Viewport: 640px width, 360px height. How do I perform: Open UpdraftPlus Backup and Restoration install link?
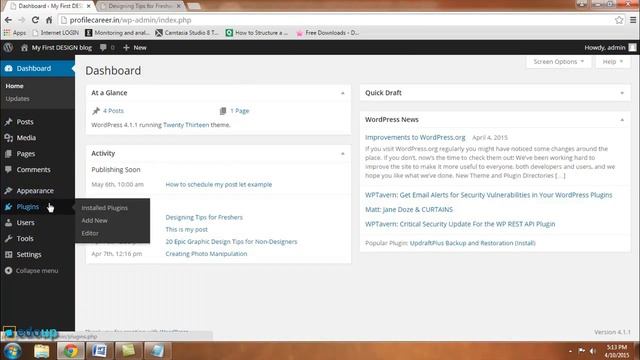473,243
